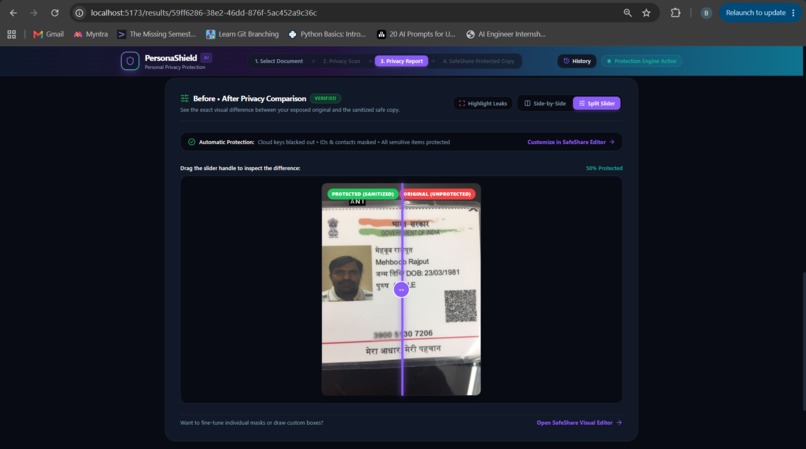The image size is (806, 449).
Task: Go to step 2 Privacy Scan
Action: point(341,61)
